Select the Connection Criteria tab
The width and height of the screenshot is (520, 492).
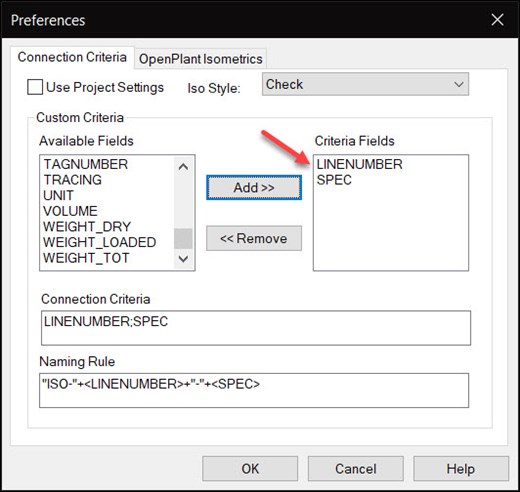[x=72, y=57]
